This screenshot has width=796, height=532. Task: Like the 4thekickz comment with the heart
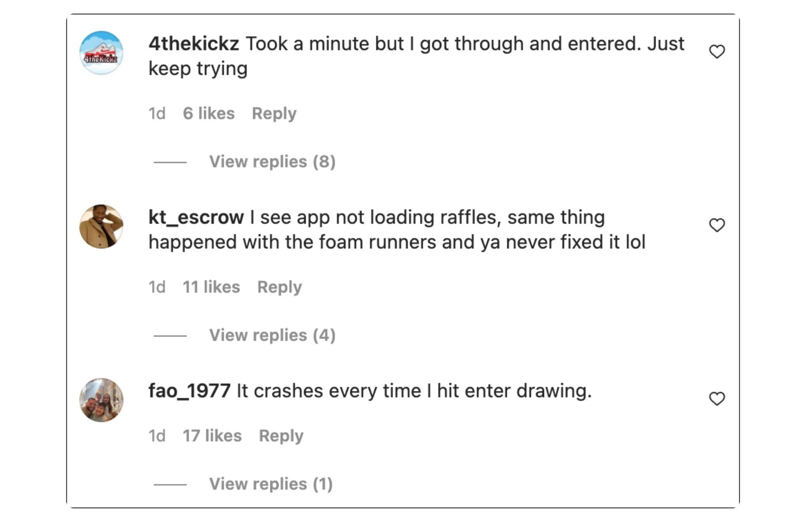pos(717,52)
